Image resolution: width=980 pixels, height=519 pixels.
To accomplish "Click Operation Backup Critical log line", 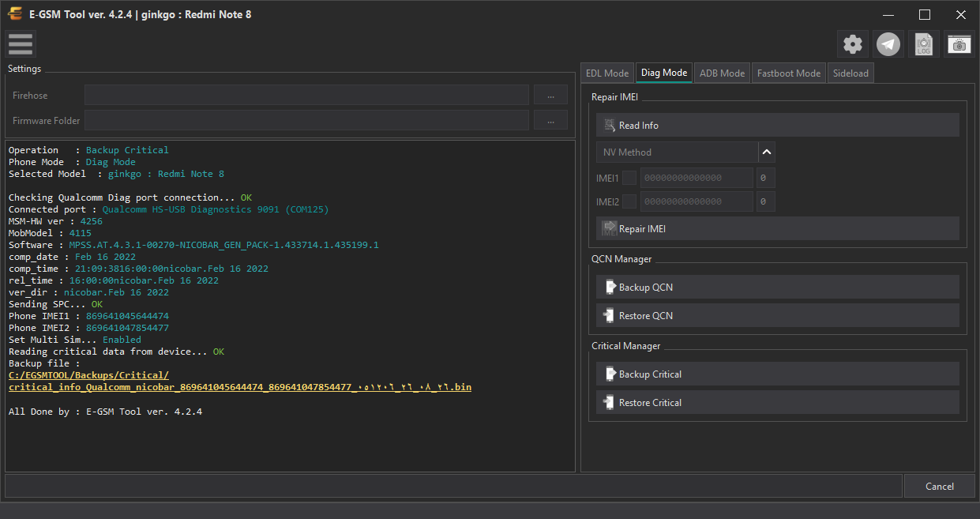I will click(88, 150).
